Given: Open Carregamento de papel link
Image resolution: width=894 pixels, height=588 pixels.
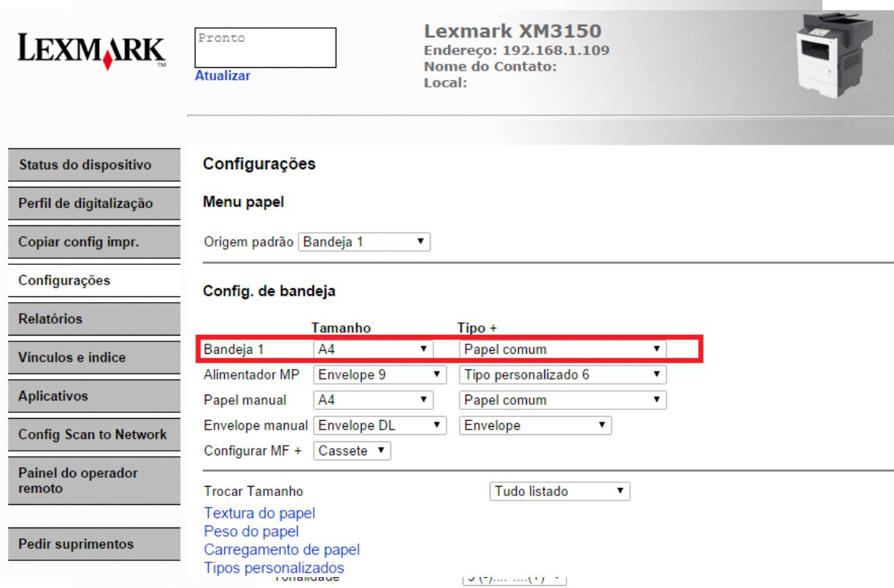Looking at the screenshot, I should 282,549.
